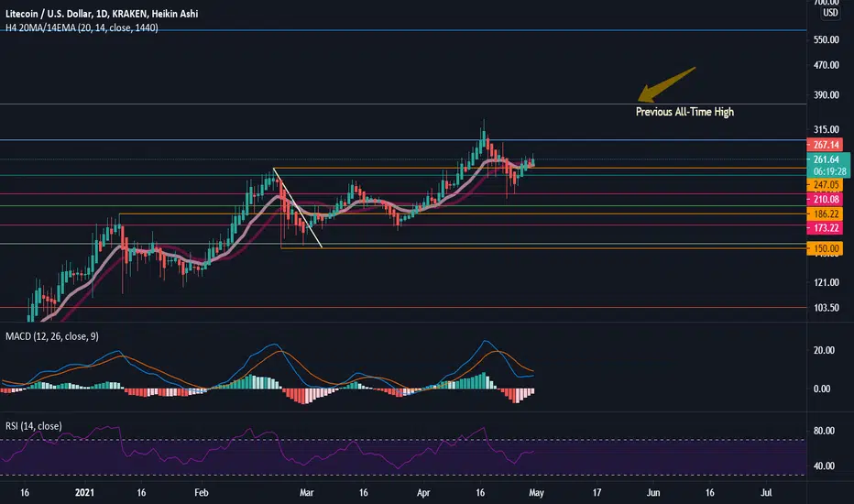Click the red 267.14 price label
The image size is (854, 504).
pyautogui.click(x=825, y=145)
